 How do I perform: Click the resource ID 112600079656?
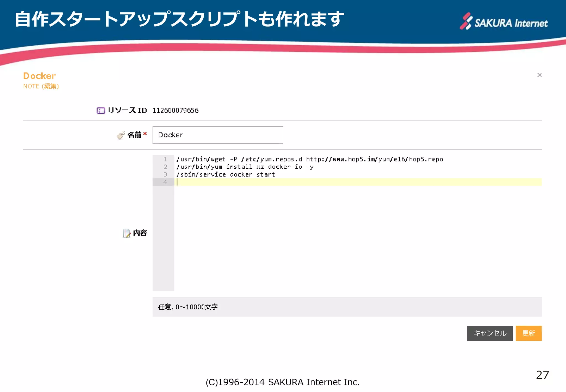[x=175, y=111]
